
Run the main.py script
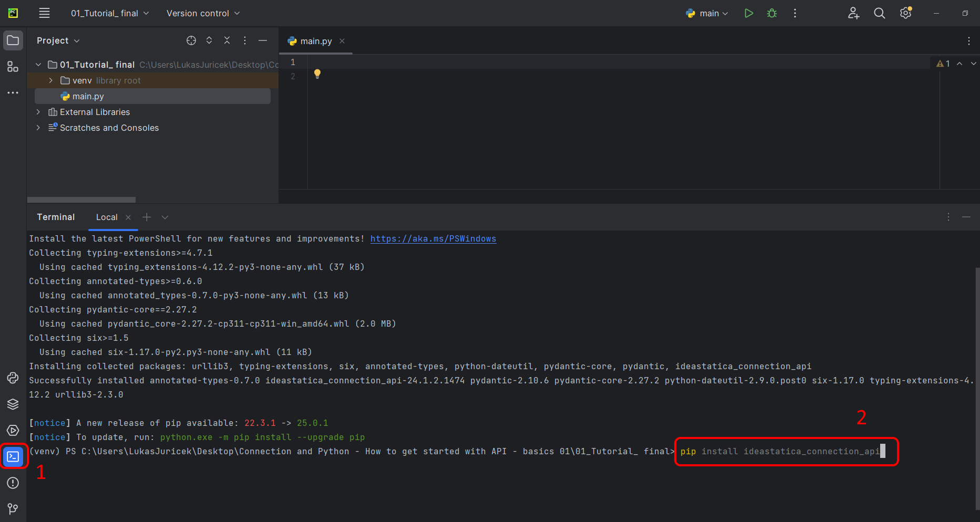pos(749,13)
